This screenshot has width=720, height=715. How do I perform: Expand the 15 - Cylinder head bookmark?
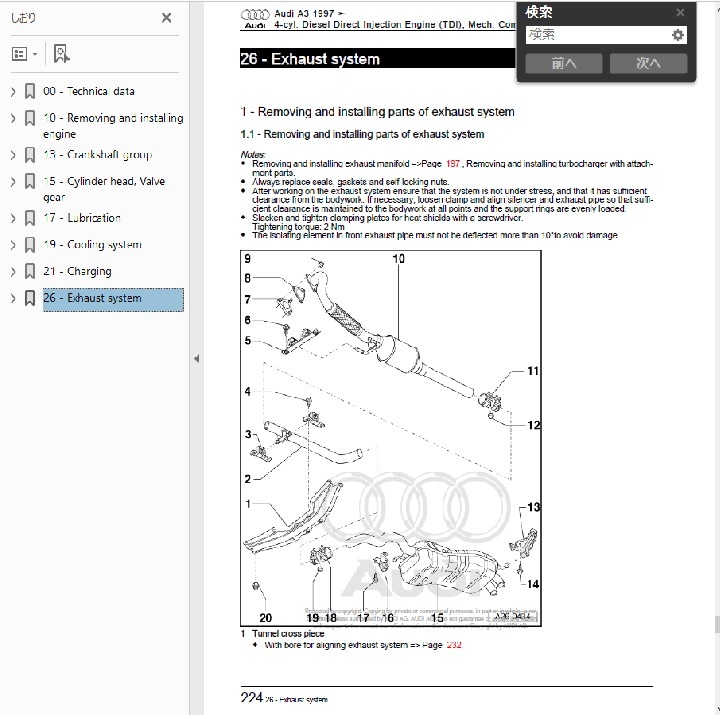(13, 181)
